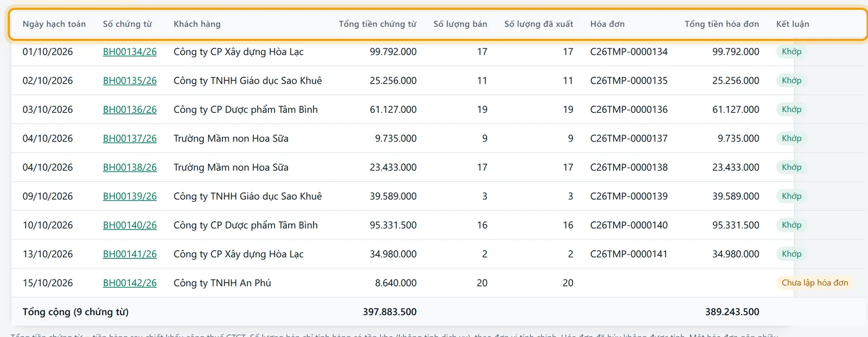The height and width of the screenshot is (337, 868).
Task: Click the 'Tổng tiền hóa đơn' header
Action: tap(722, 24)
